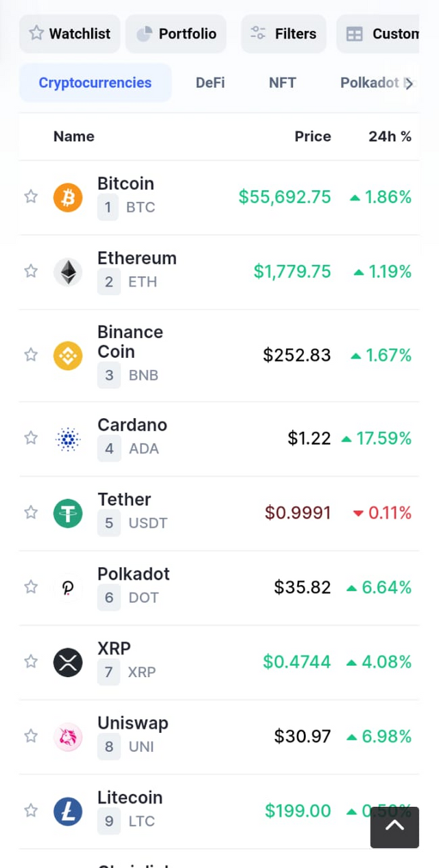Click the Litecoin logo icon
This screenshot has width=439, height=868.
68,812
